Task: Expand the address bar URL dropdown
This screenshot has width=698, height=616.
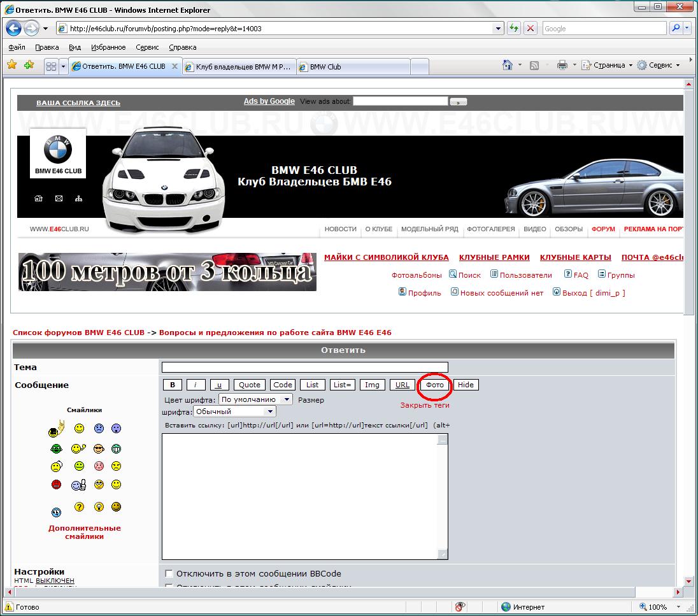Action: (498, 29)
